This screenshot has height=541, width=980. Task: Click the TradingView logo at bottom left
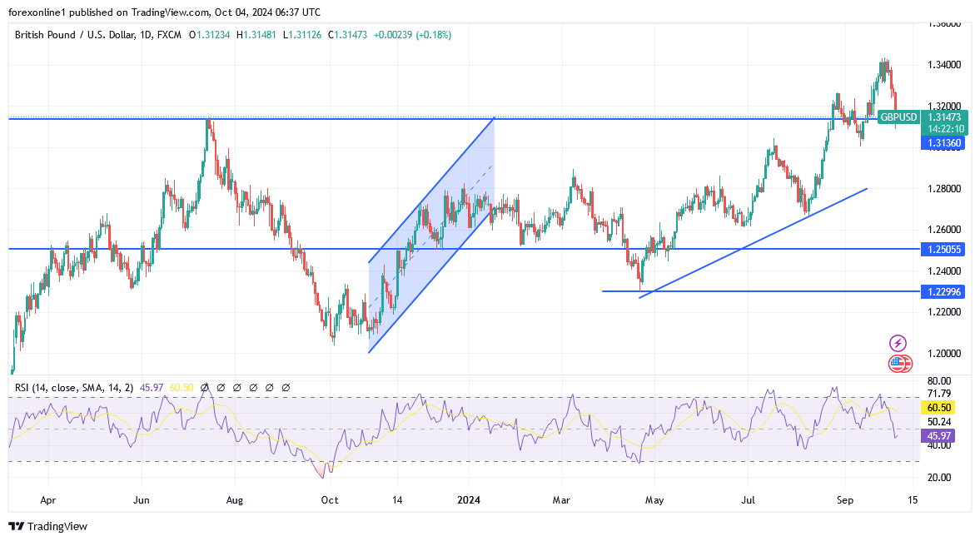tap(47, 526)
